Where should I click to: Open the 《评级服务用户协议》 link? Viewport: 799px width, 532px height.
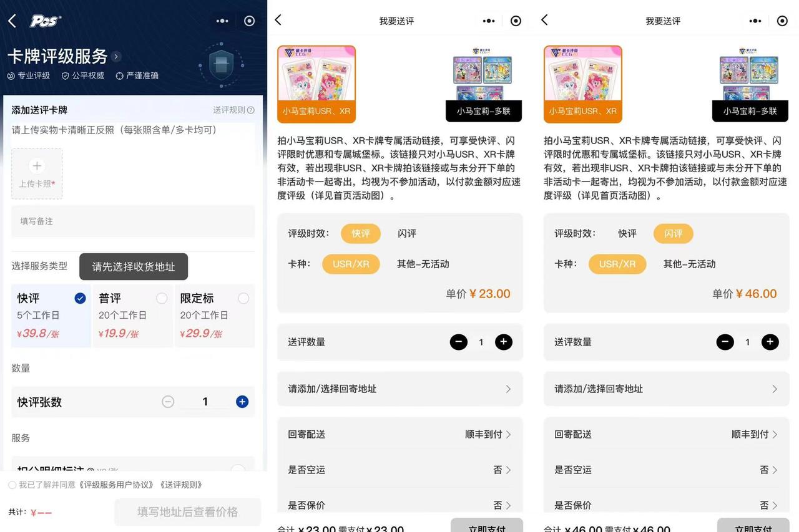117,485
